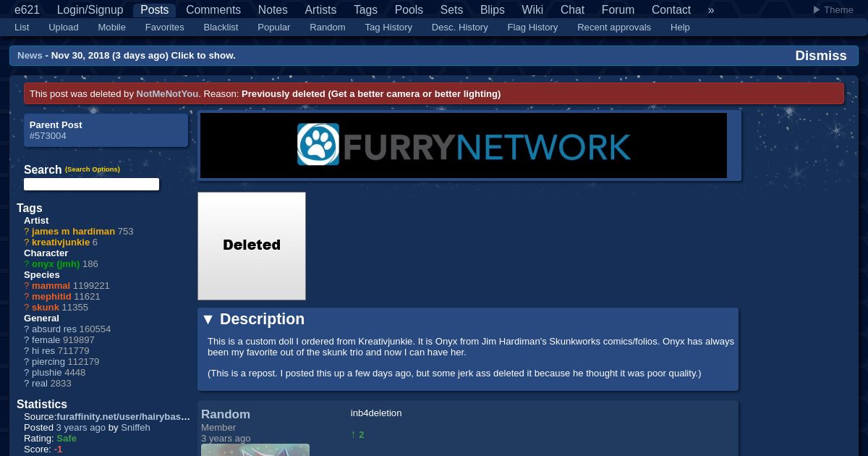Viewport: 868px width, 456px height.
Task: Click the Deleted post thumbnail
Action: (252, 246)
